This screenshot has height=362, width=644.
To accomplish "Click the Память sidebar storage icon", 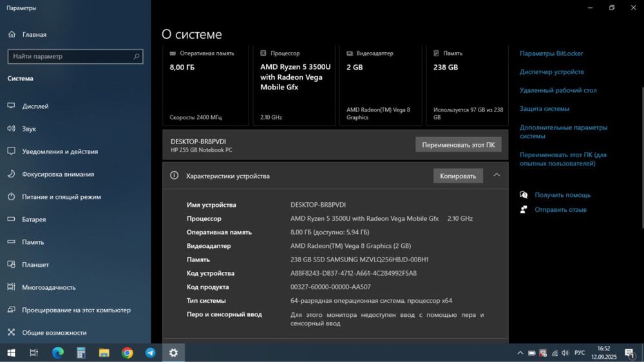I will pos(11,242).
